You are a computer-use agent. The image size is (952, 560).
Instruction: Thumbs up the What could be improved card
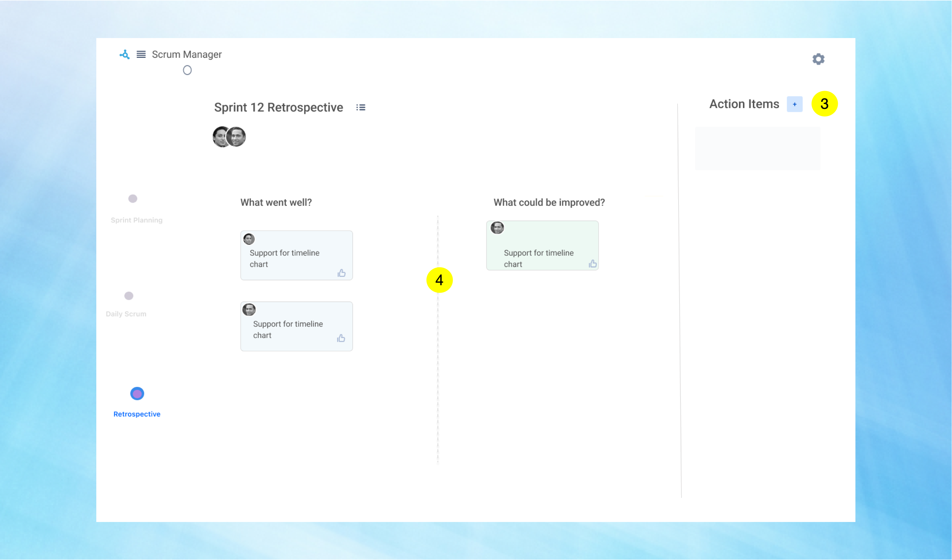pos(593,264)
